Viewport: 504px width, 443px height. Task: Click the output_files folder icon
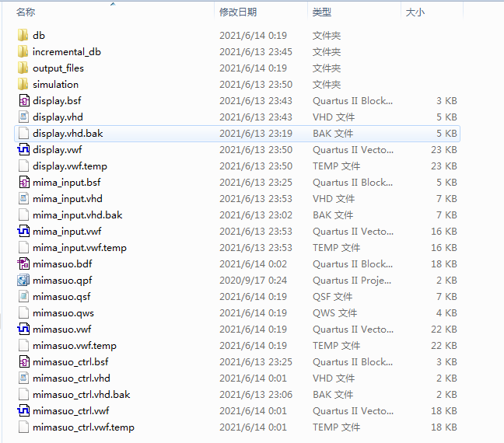[x=23, y=68]
